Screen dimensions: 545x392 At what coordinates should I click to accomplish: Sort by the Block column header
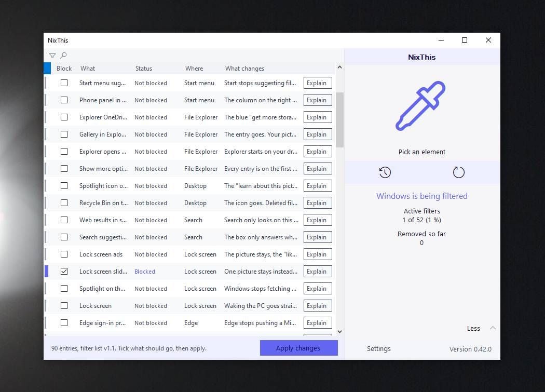(x=64, y=69)
